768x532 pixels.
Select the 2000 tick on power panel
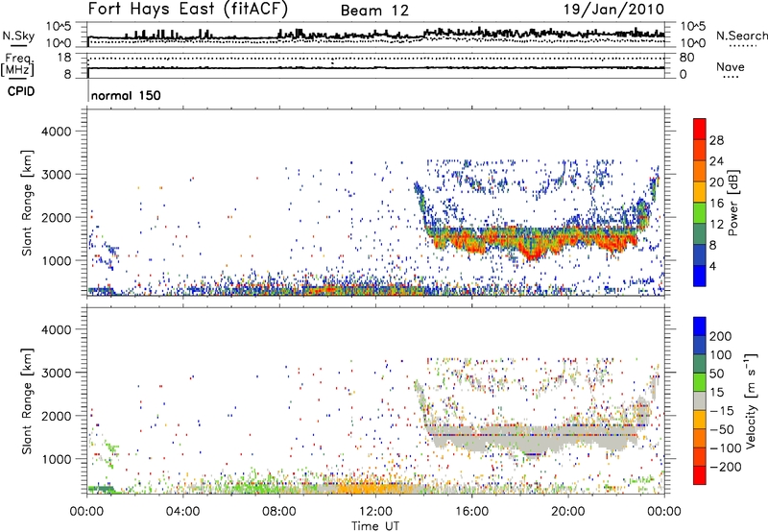tap(57, 217)
